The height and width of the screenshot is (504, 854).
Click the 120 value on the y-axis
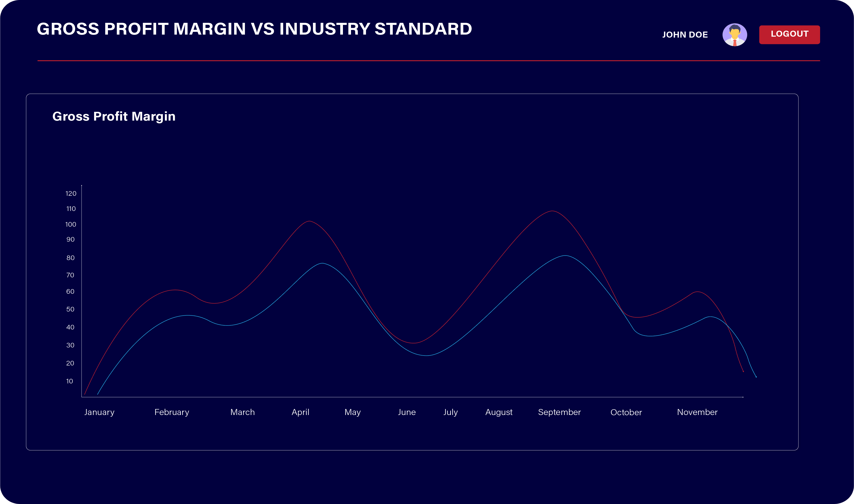[71, 193]
